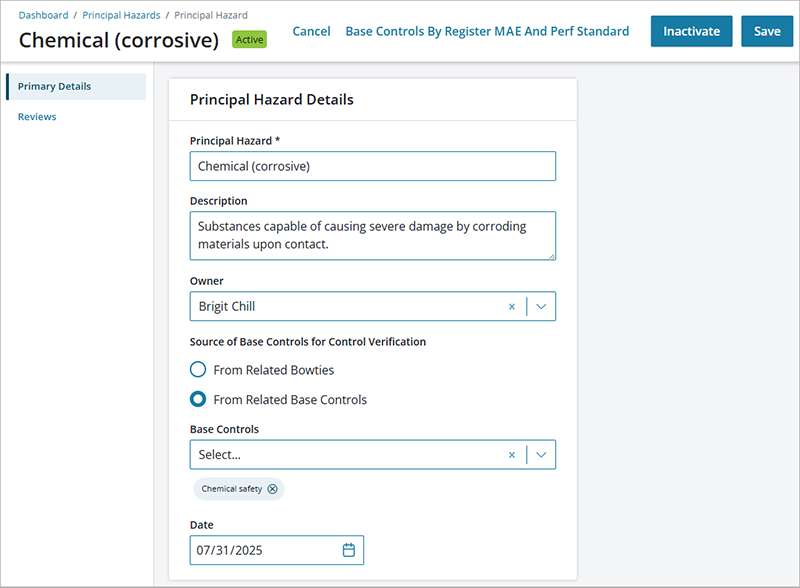Expand the Owner dropdown arrow
The image size is (800, 588).
pos(541,306)
